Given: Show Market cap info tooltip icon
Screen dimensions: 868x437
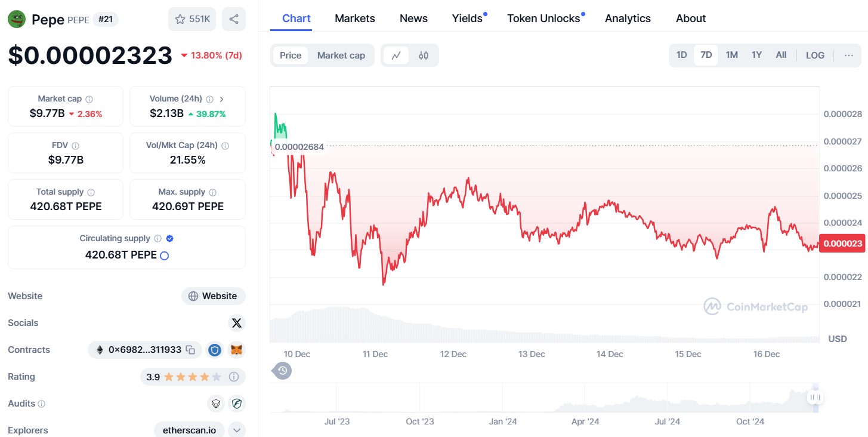Looking at the screenshot, I should [x=89, y=99].
